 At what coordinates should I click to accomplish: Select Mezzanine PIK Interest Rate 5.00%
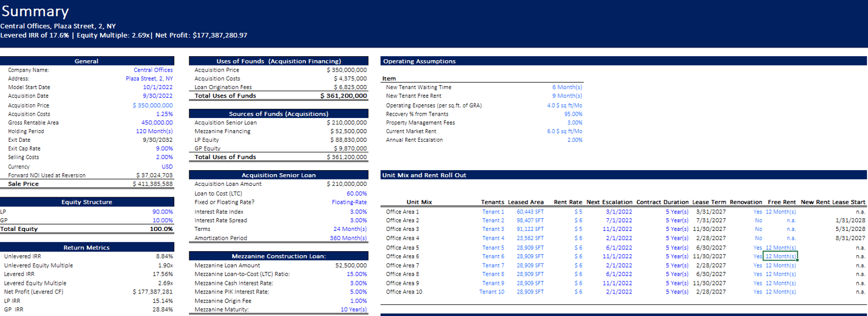[359, 292]
